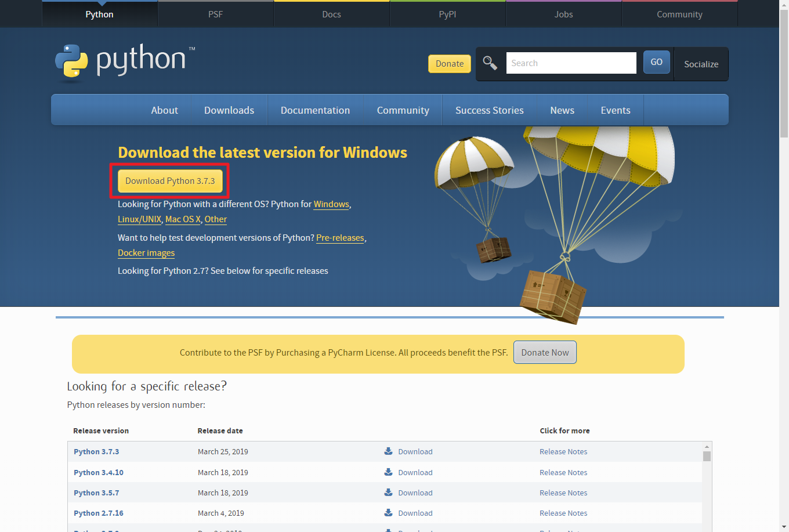Screen dimensions: 789x532
Task: Click the 'Click for more' column header
Action: pyautogui.click(x=564, y=430)
